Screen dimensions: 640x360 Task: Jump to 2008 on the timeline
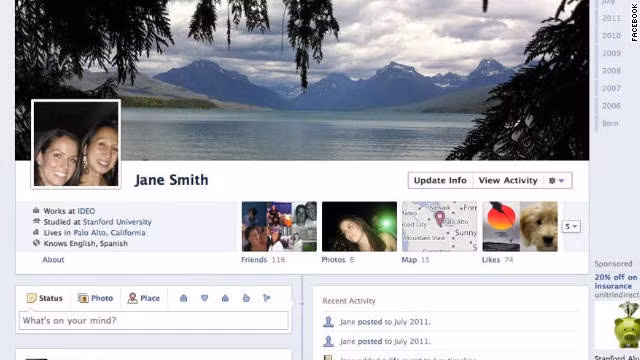pos(611,71)
